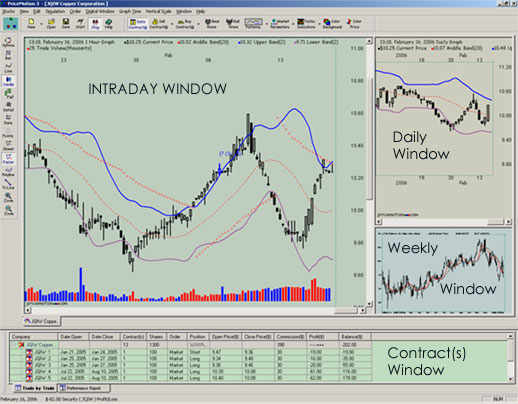518x404 pixels.
Task: Select the Bar chart type tool
Action: tap(8, 55)
